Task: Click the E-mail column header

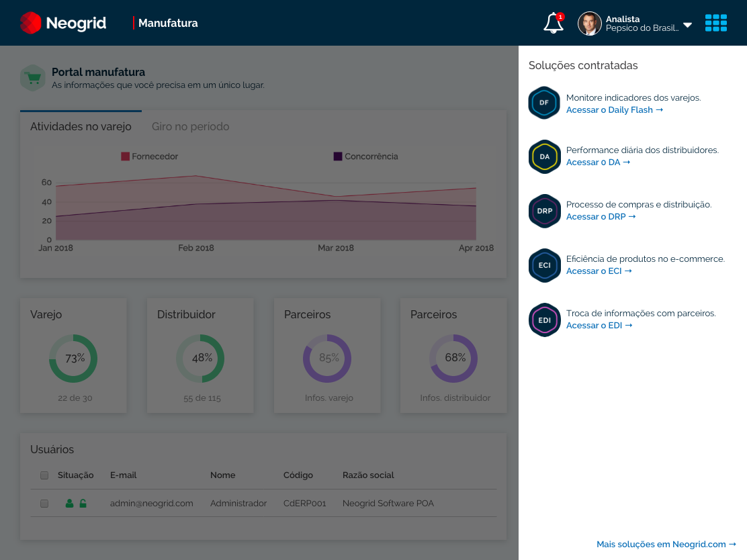Action: coord(124,475)
